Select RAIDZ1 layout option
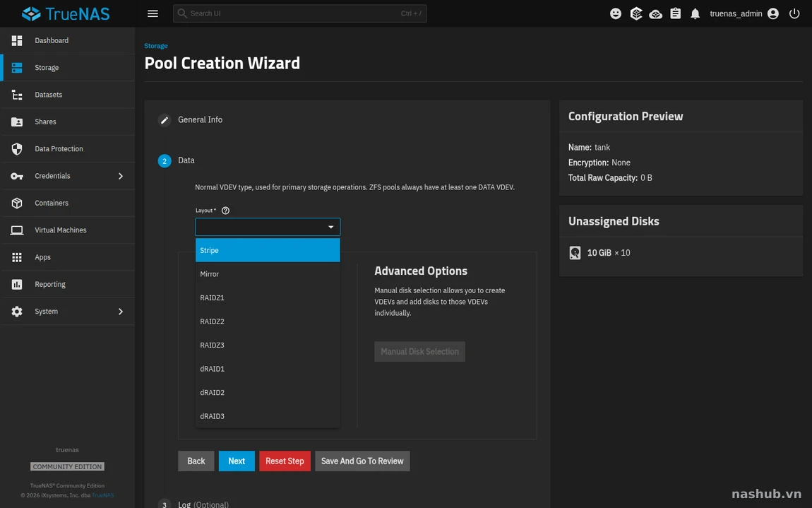 [268, 297]
